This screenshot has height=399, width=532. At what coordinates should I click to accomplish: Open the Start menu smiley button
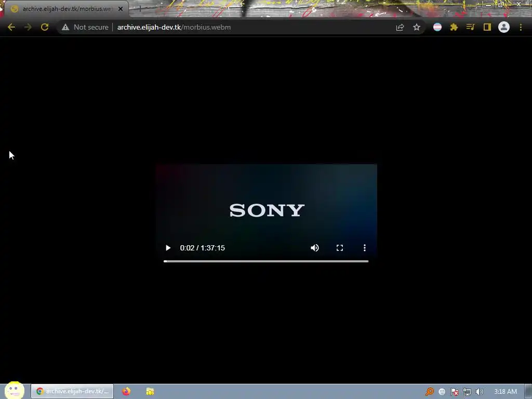(x=14, y=391)
